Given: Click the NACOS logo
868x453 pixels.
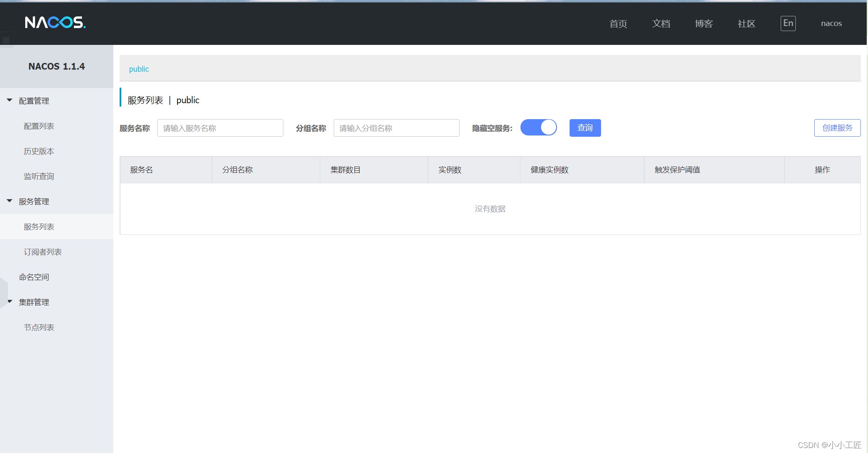Looking at the screenshot, I should (x=55, y=23).
